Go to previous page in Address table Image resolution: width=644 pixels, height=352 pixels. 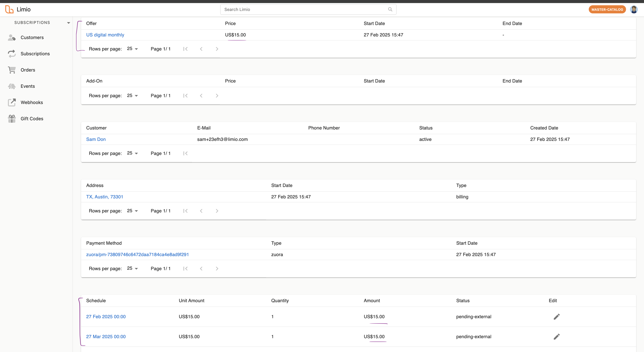tap(201, 211)
